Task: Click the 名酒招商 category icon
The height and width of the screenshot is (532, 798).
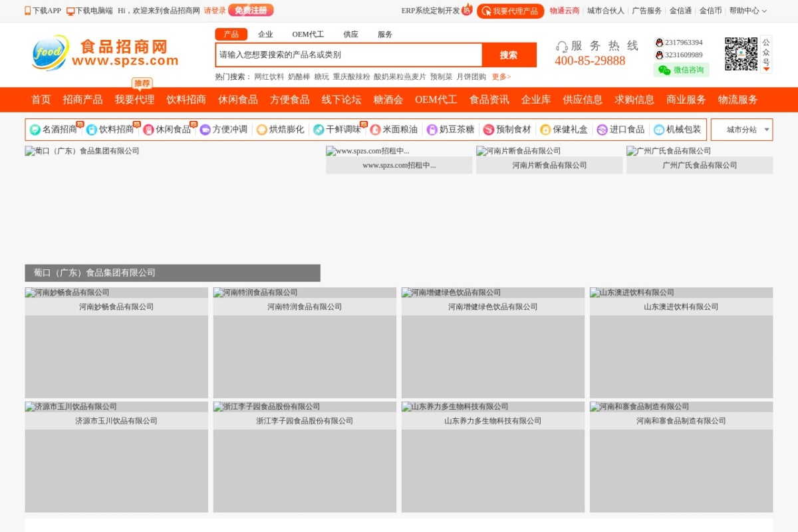Action: tap(35, 130)
